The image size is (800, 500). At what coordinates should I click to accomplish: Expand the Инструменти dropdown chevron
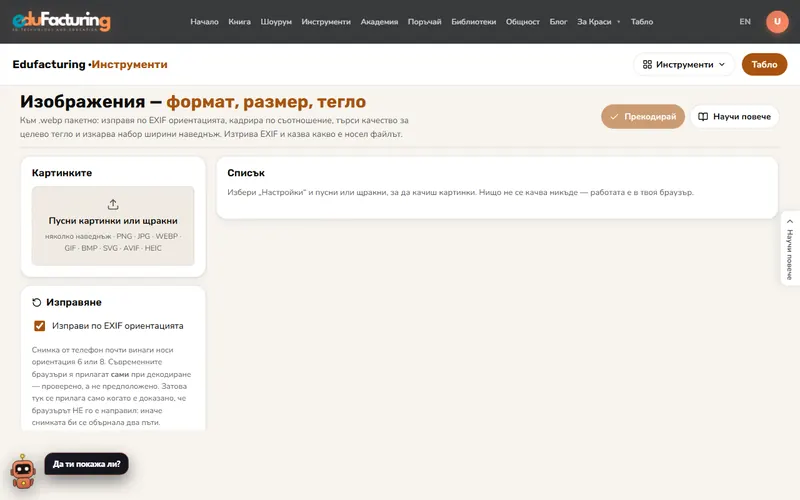point(722,64)
